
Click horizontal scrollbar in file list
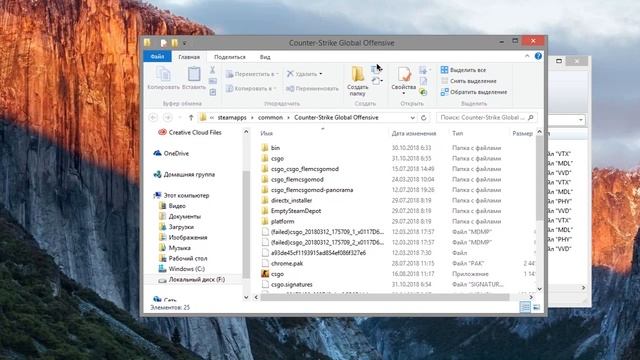pos(385,297)
